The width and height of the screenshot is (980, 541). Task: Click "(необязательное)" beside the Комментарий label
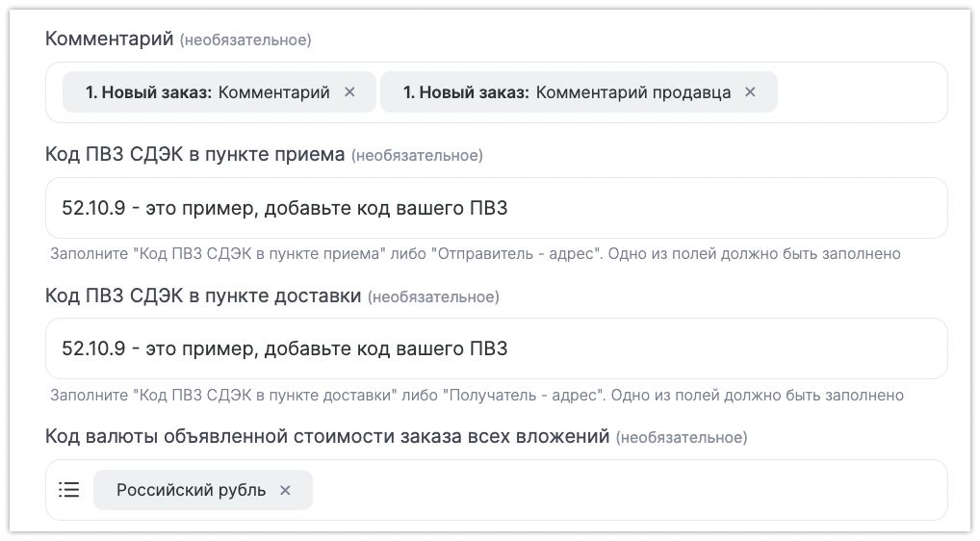(x=245, y=40)
